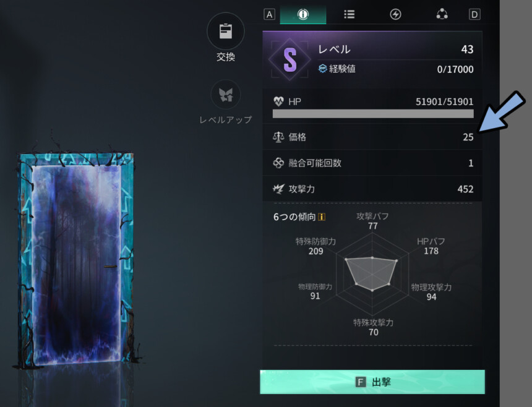Switch to the list tab icon

pyautogui.click(x=349, y=14)
